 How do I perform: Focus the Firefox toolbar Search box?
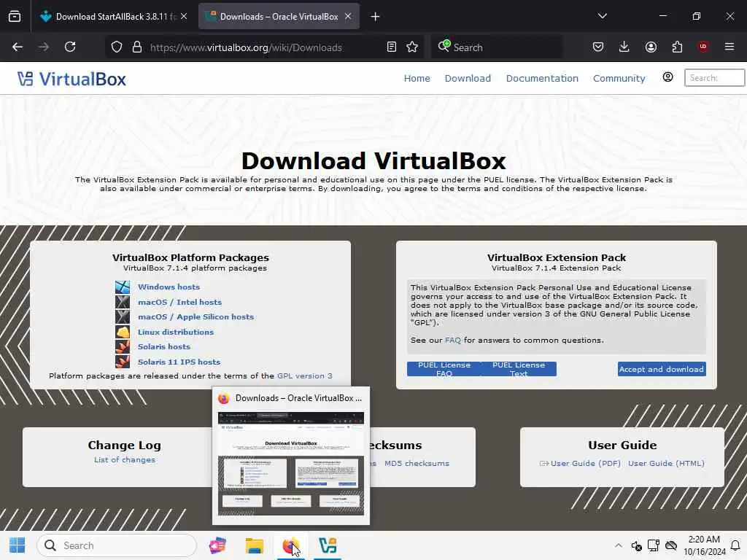[x=496, y=47]
